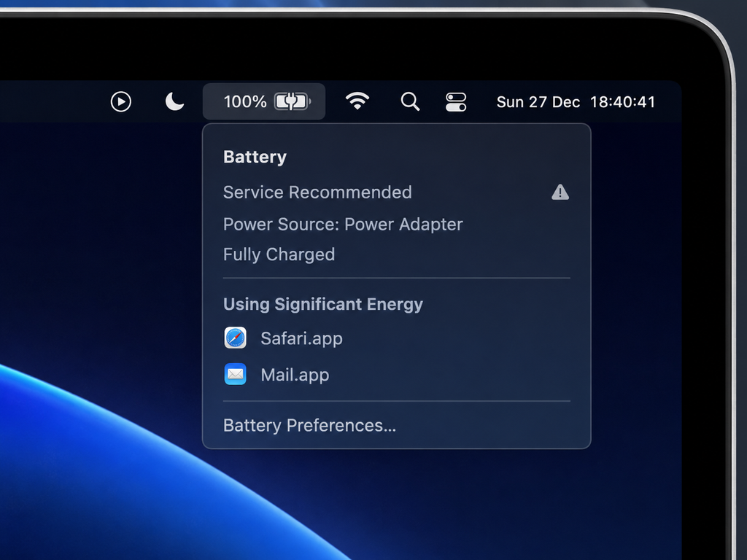Click the 100% battery percentage
The width and height of the screenshot is (747, 560).
(x=245, y=101)
